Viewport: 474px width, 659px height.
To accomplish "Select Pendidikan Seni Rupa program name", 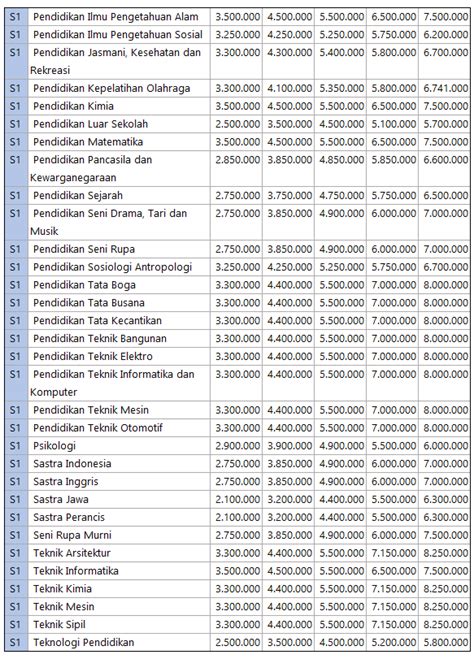I will click(x=84, y=249).
